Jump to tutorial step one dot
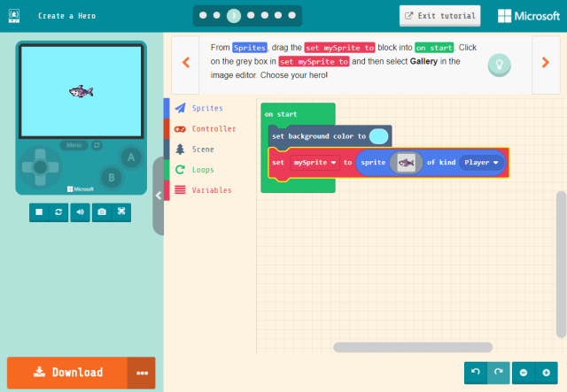The image size is (567, 392). tap(203, 15)
